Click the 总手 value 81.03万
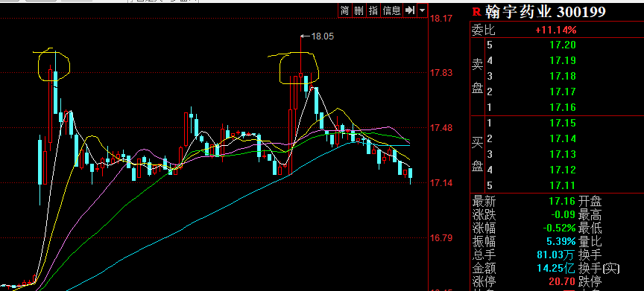Viewport: 644px width, 291px height. 556,255
